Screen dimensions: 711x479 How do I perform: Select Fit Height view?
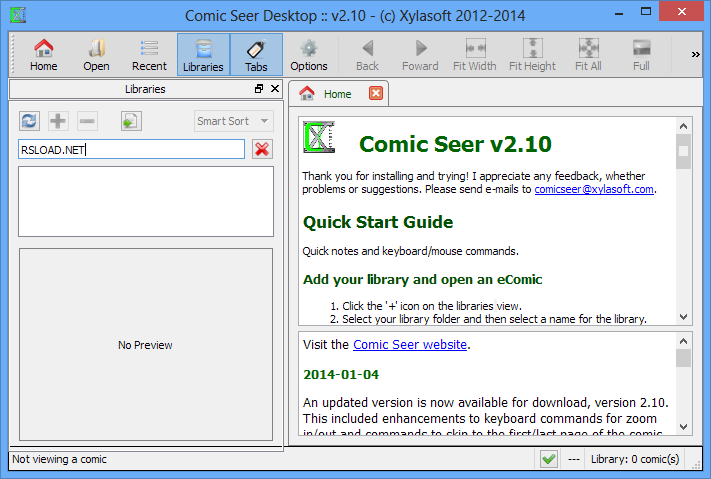(x=532, y=54)
